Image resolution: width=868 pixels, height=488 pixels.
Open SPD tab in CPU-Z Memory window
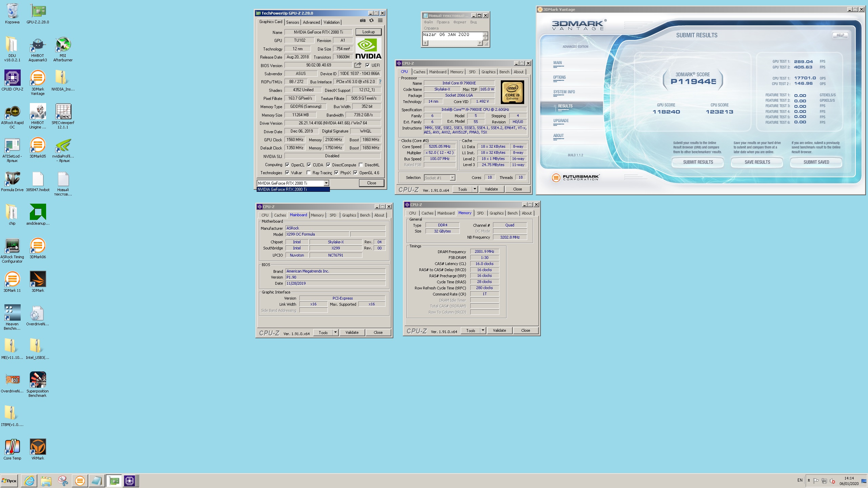(x=480, y=213)
